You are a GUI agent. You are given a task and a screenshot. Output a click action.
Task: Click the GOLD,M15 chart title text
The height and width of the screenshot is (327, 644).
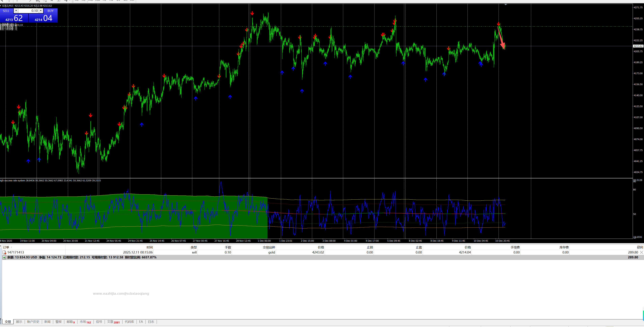point(8,6)
